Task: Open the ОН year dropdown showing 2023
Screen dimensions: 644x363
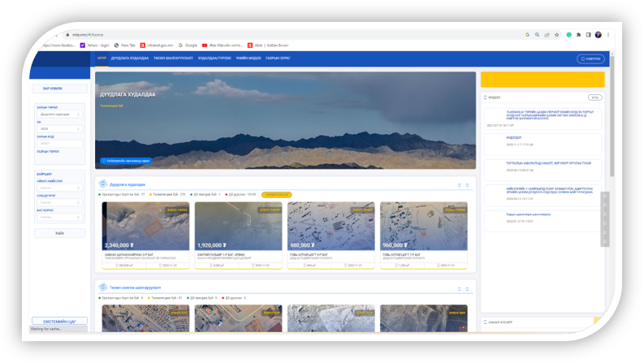Action: (x=59, y=129)
